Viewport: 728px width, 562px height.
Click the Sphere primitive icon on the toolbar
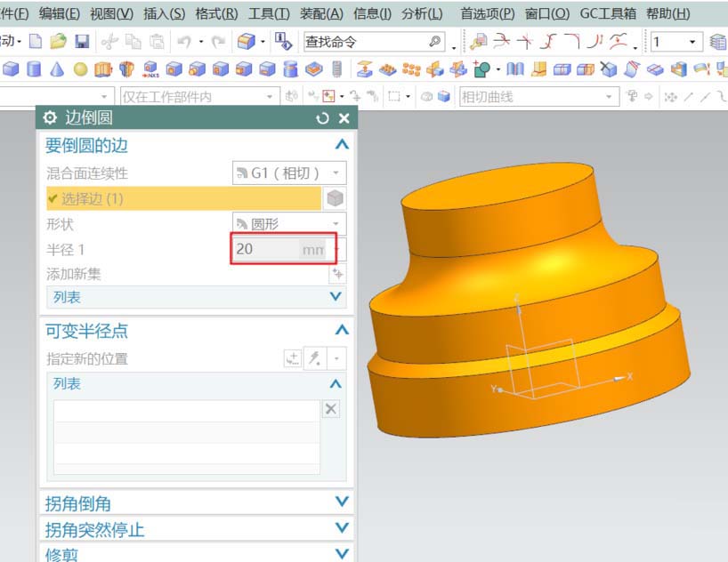(78, 69)
